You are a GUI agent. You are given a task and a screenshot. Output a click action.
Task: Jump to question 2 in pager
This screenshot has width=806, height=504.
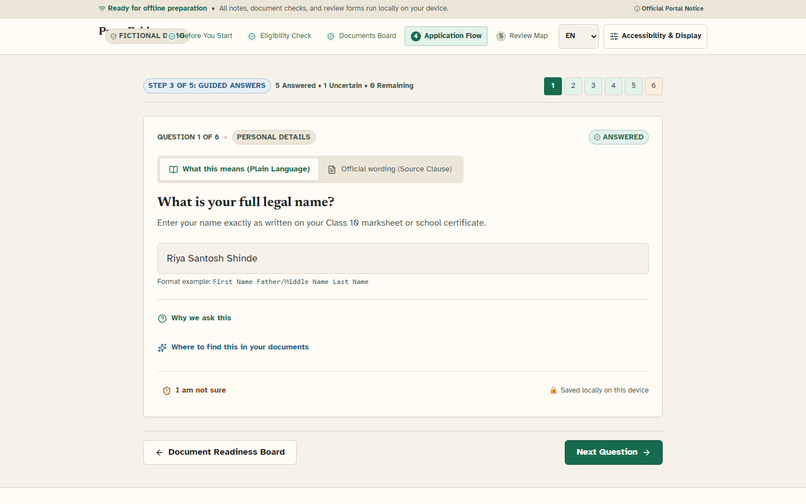(x=573, y=86)
